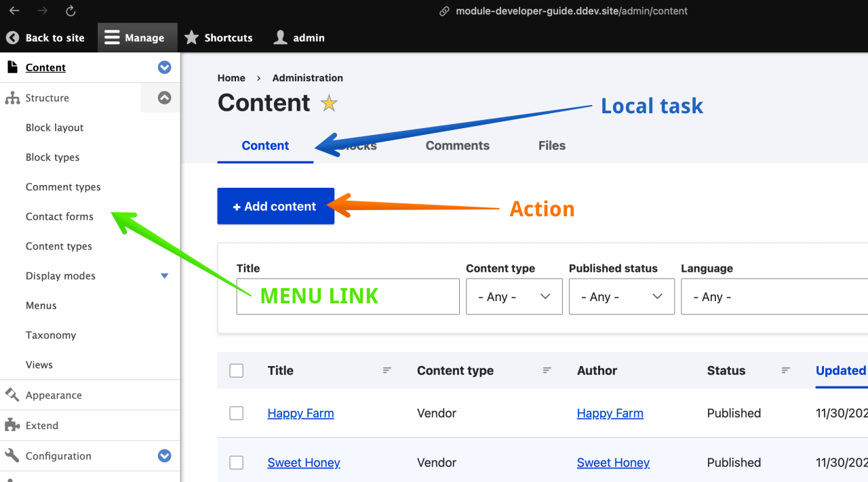Screen dimensions: 868x482
Task: Check the Happy Farm row checkbox
Action: tap(236, 413)
